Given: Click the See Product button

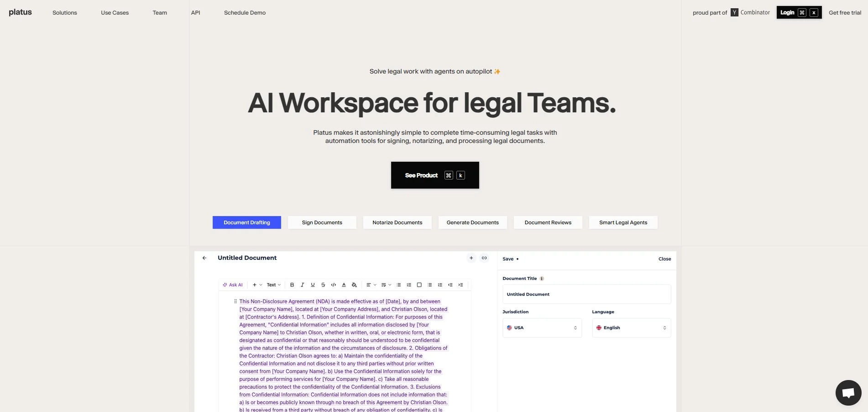Looking at the screenshot, I should point(434,175).
